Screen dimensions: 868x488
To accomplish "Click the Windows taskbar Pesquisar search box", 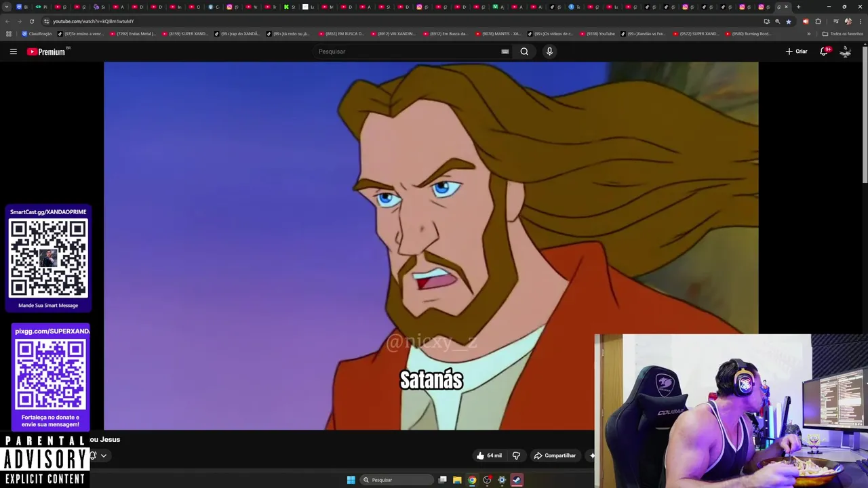I will tap(397, 480).
